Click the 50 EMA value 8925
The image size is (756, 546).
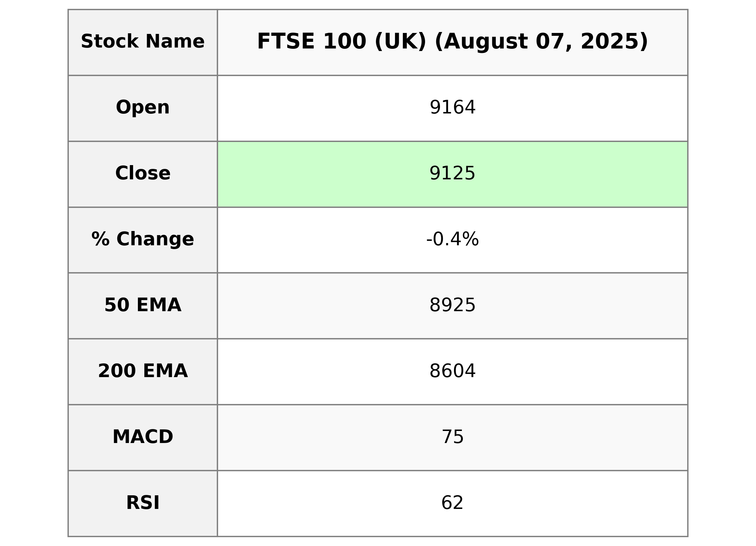[x=452, y=305]
